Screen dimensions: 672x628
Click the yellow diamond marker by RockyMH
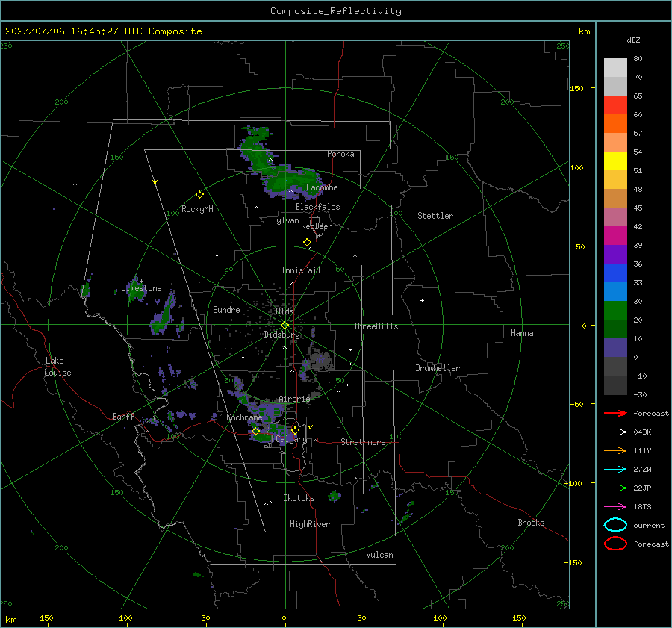[x=199, y=195]
